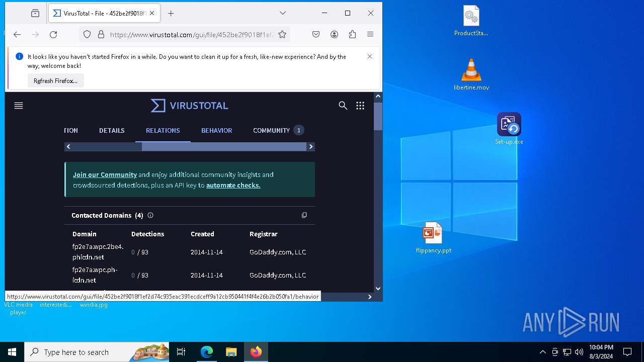Viewport: 644px width, 362px height.
Task: Open domain fp2e7a.wpc.phicdn.net
Action: click(95, 275)
